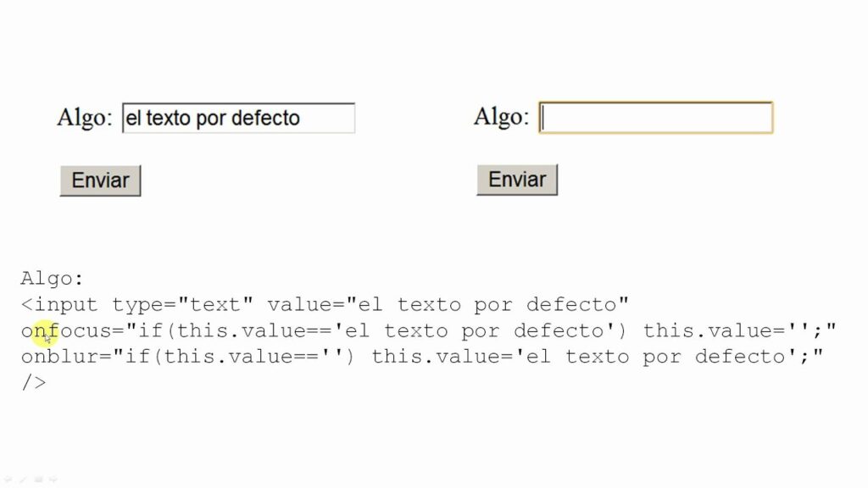Click the 'Algo:' label beside the empty field

click(501, 117)
